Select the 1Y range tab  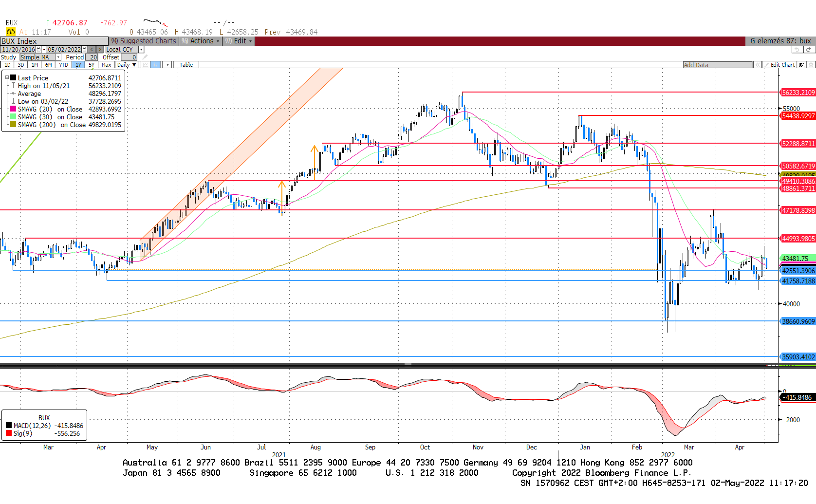[x=78, y=65]
